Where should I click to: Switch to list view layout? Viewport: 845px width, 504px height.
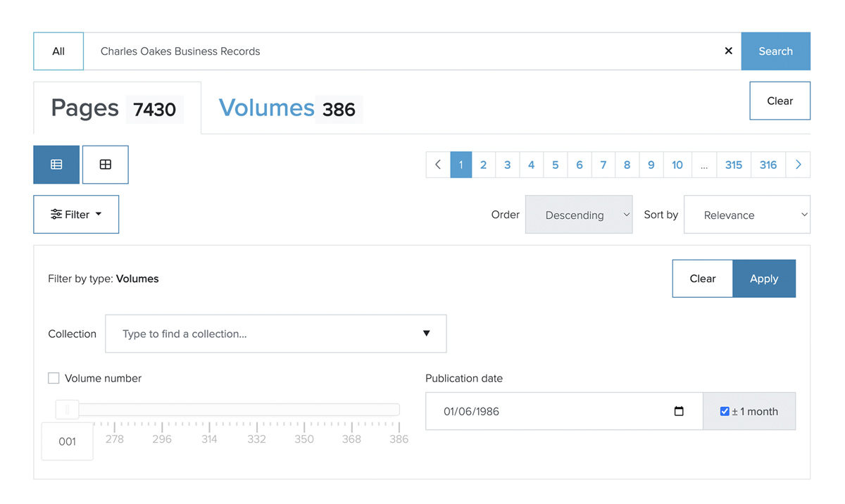point(56,165)
